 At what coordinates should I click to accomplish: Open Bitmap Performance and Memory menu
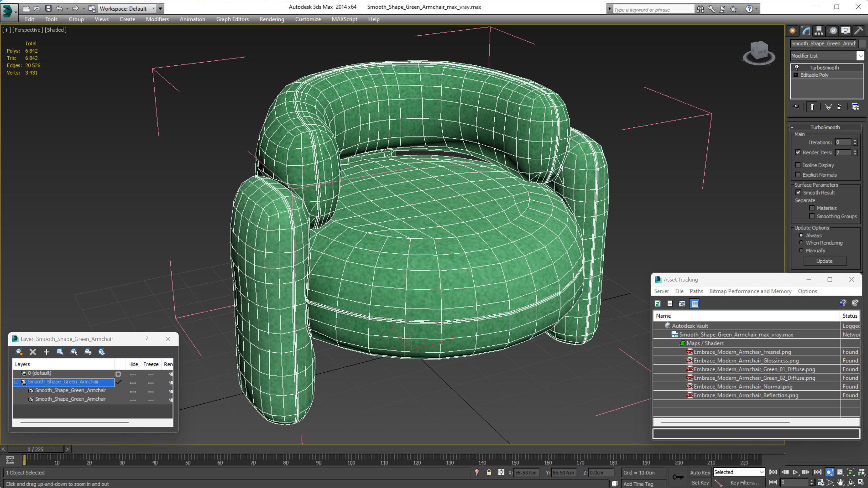click(750, 291)
